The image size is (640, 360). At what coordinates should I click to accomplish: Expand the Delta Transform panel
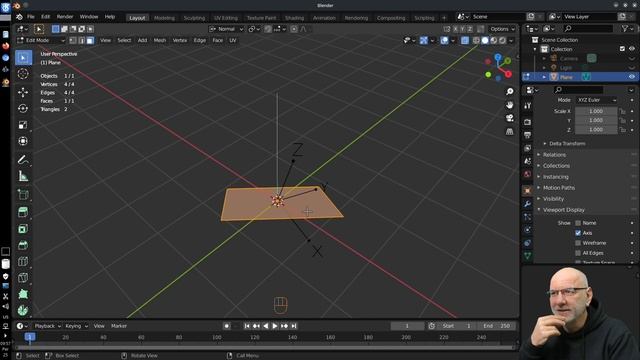pos(567,144)
